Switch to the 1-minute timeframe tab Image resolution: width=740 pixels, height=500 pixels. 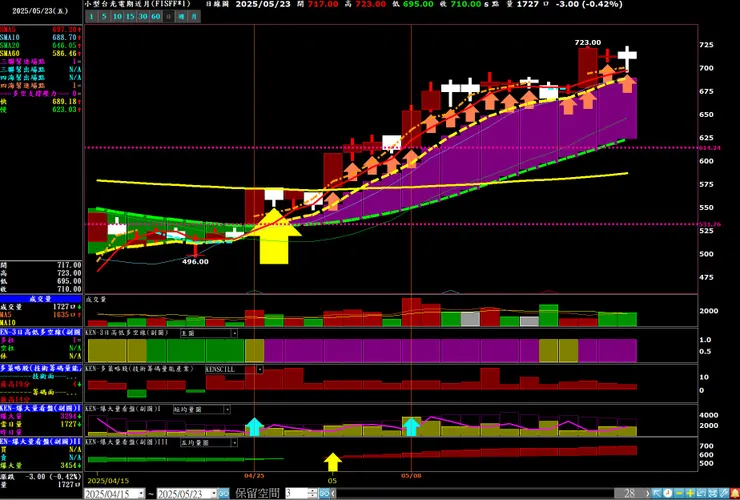(x=92, y=17)
